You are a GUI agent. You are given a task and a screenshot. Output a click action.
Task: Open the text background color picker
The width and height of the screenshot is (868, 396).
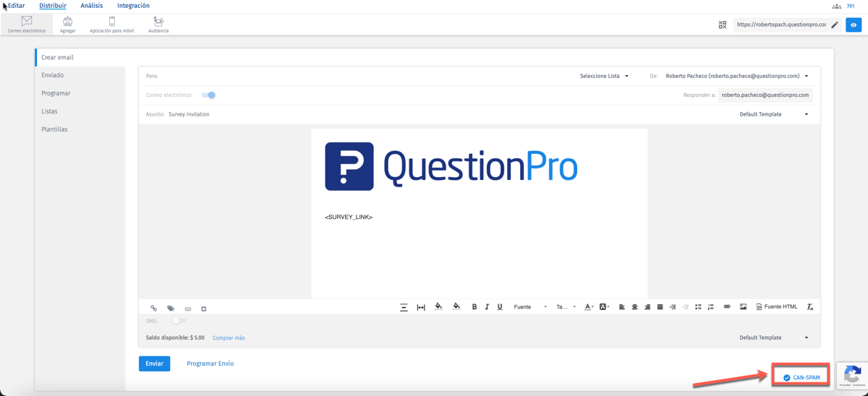click(604, 307)
